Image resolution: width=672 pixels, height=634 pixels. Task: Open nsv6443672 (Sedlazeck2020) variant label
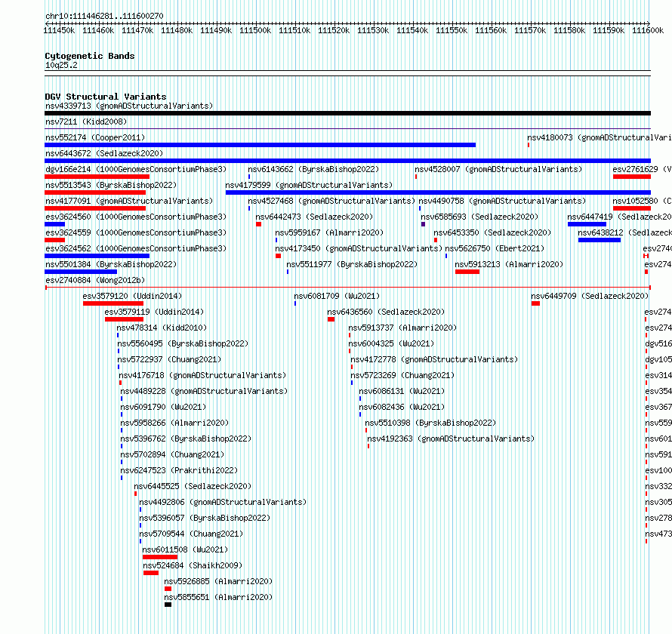coord(104,153)
